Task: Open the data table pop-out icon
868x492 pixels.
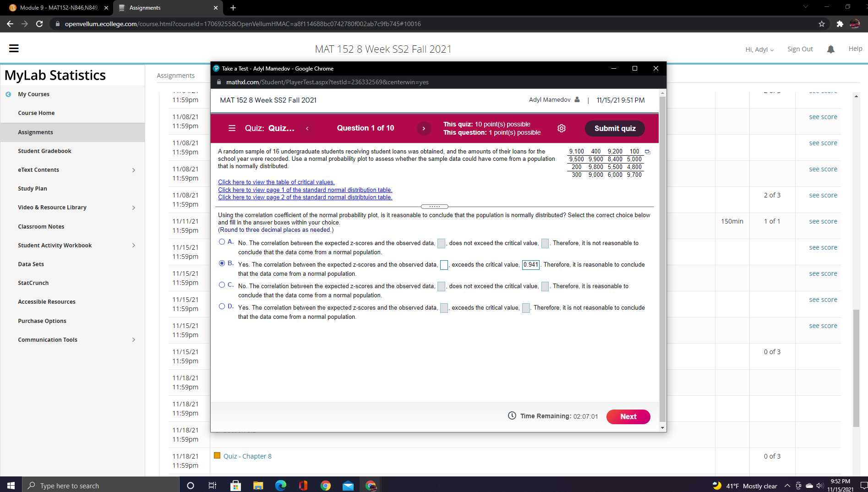Action: coord(647,151)
